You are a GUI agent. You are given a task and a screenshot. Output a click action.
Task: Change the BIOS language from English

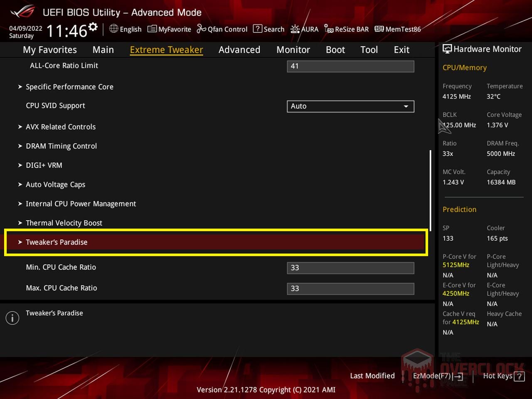pos(125,29)
